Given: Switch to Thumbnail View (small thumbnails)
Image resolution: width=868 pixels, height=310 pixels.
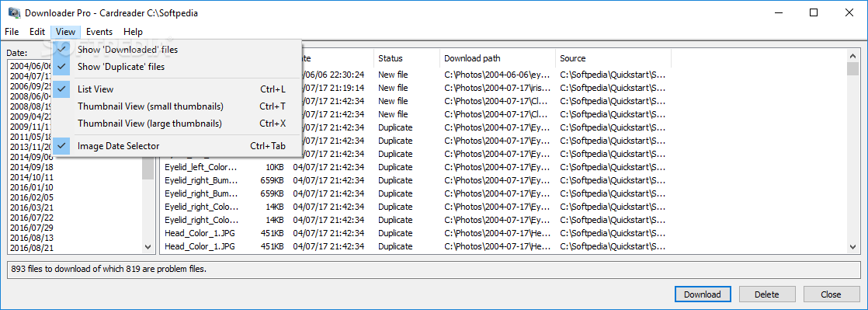Looking at the screenshot, I should point(177,106).
